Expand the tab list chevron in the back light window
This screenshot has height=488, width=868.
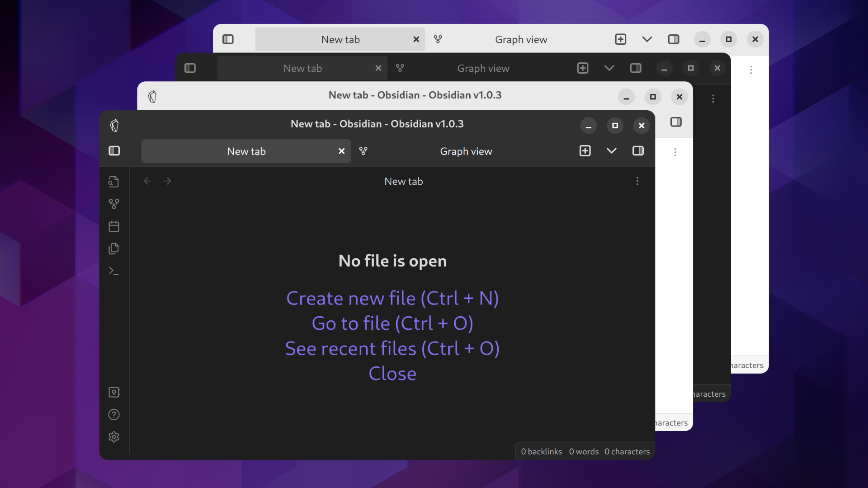(x=647, y=39)
